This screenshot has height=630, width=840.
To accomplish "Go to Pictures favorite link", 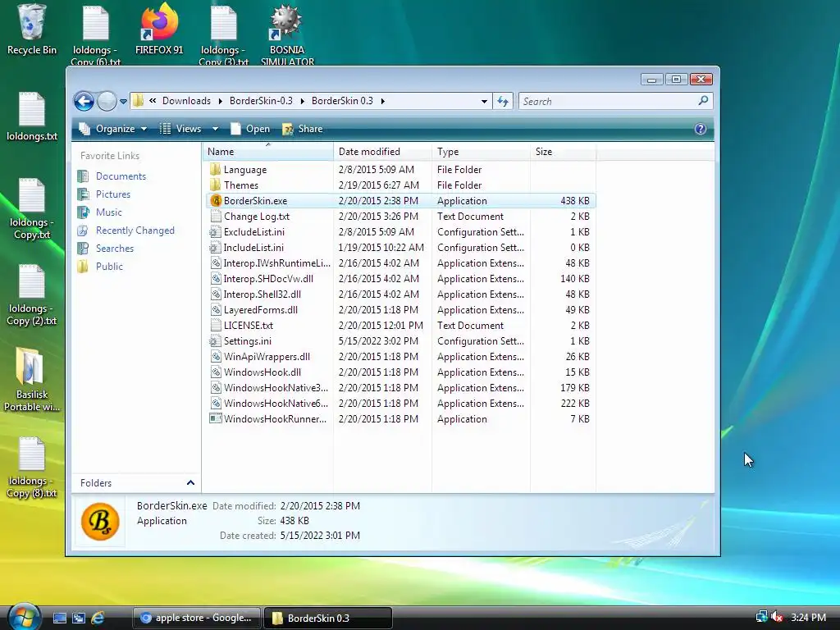I will pos(113,194).
